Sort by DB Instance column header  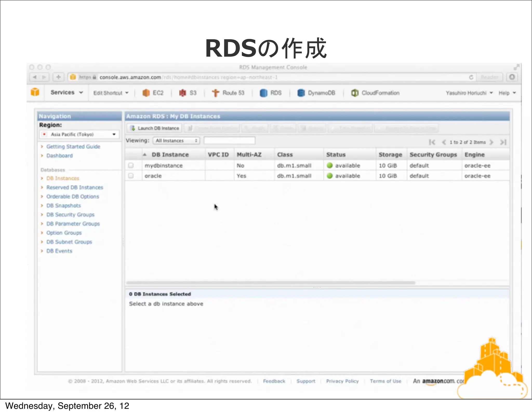[170, 155]
